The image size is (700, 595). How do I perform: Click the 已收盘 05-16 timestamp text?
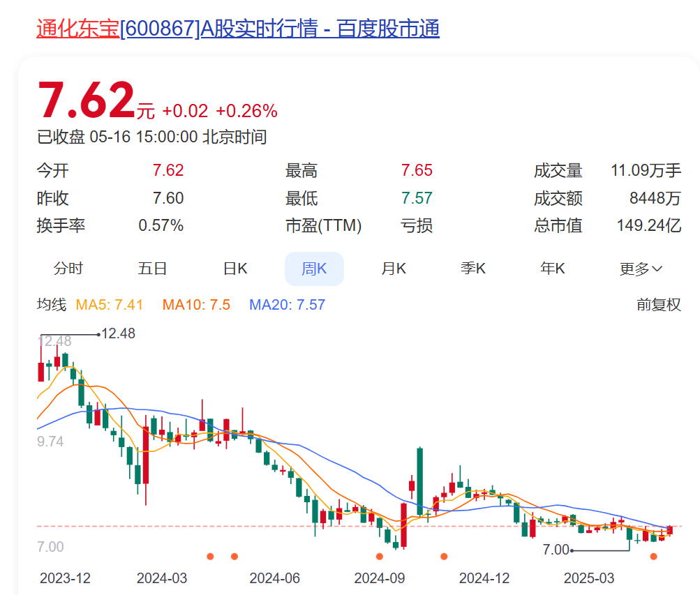[151, 137]
